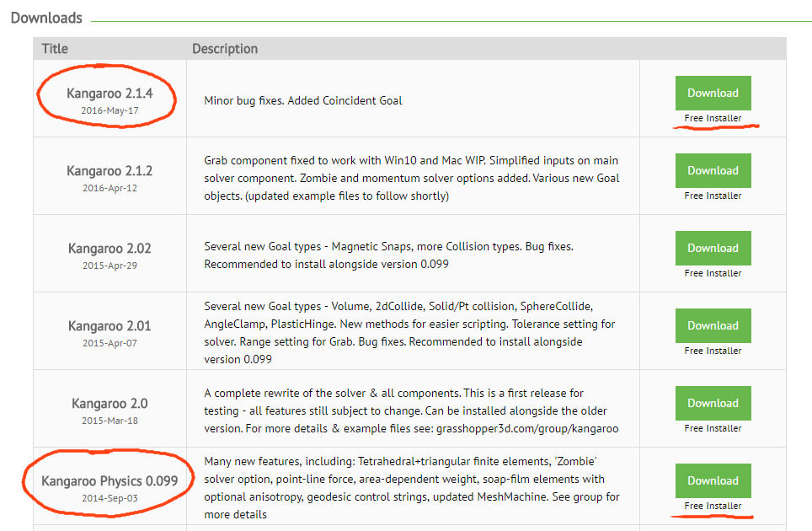This screenshot has height=531, width=812.
Task: Click the Kangaroo 2.0 title
Action: point(110,404)
